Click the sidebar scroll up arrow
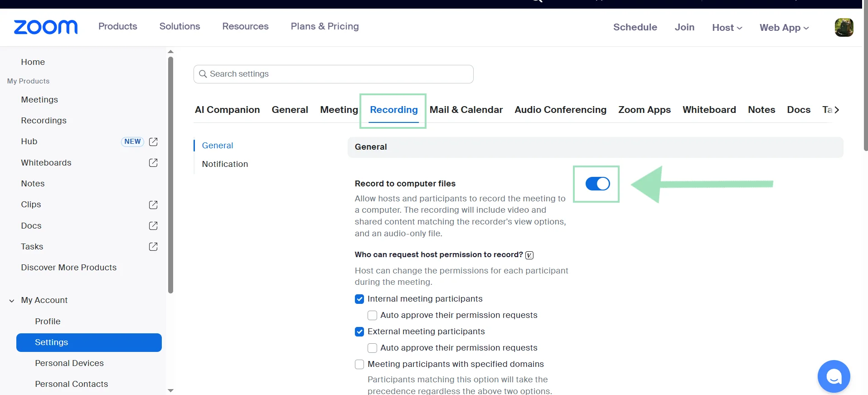 click(x=170, y=52)
